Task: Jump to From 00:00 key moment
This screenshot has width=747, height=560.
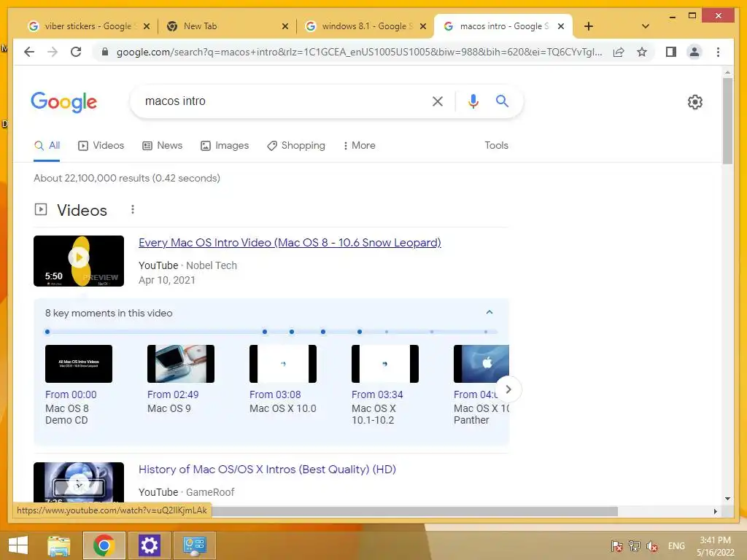Action: (71, 394)
